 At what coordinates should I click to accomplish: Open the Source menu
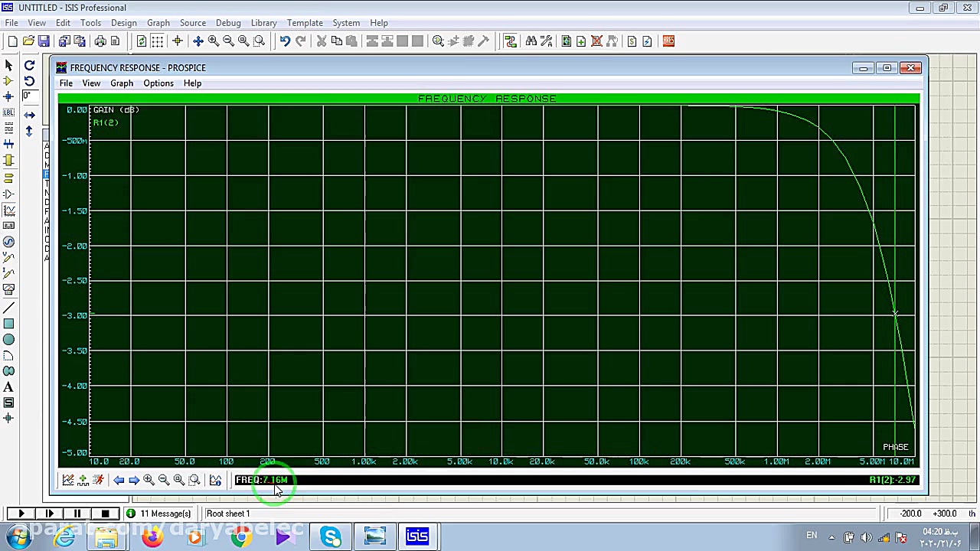point(193,23)
